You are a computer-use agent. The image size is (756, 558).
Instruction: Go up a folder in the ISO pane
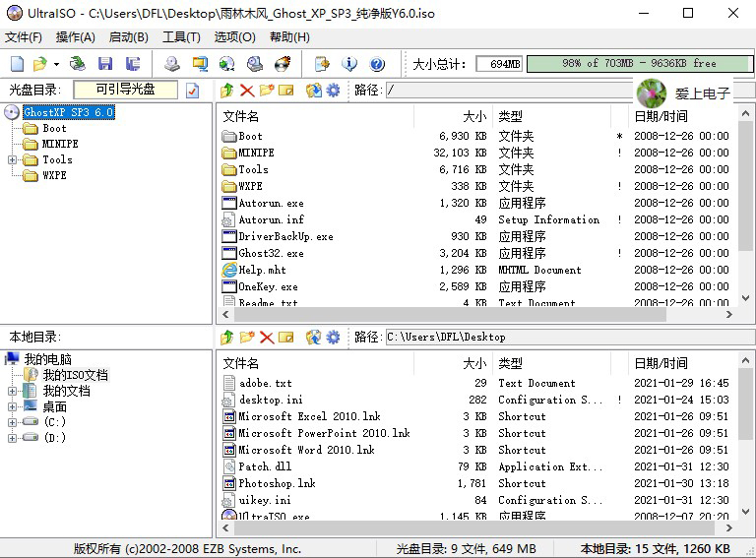[227, 91]
